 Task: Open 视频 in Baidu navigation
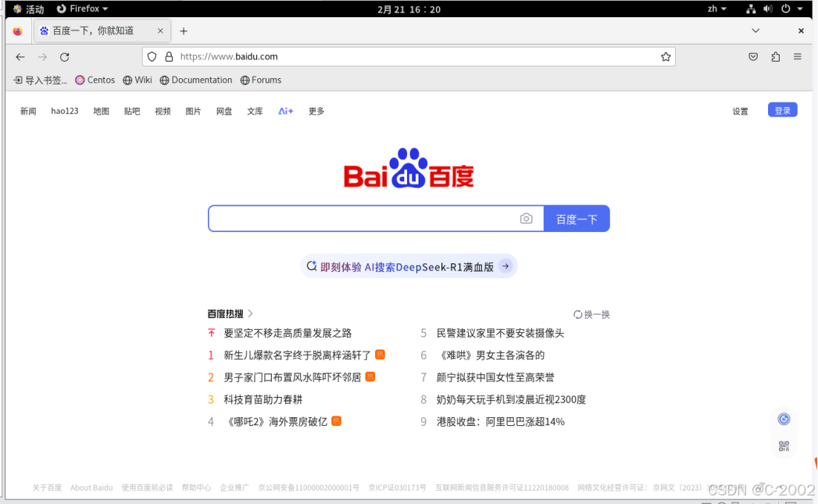(163, 111)
